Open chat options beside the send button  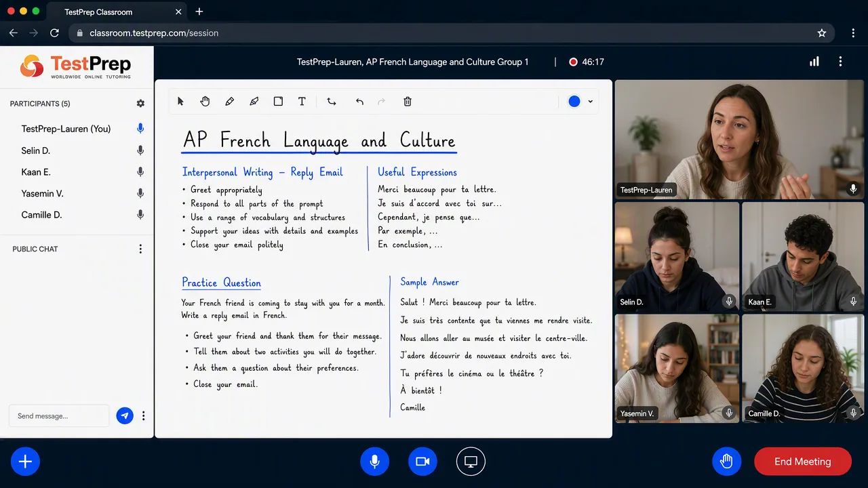click(143, 416)
